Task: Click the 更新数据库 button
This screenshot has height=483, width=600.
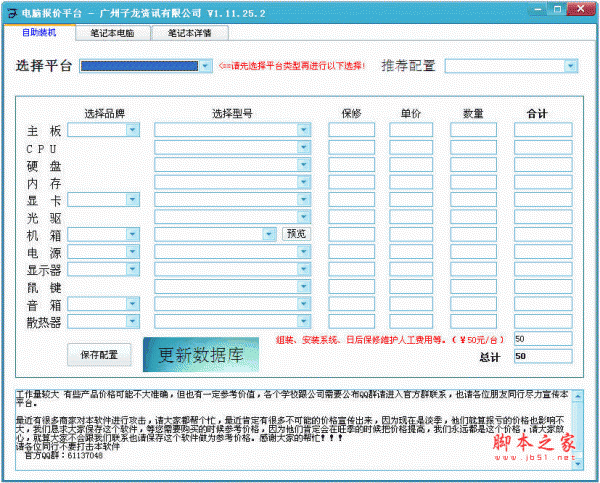Action: coord(201,355)
